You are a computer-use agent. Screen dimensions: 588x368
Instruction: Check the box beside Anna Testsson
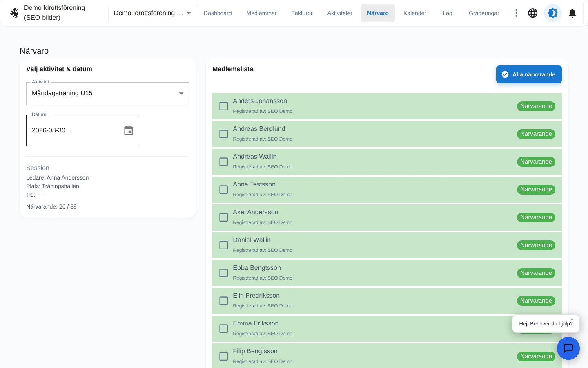tap(224, 190)
